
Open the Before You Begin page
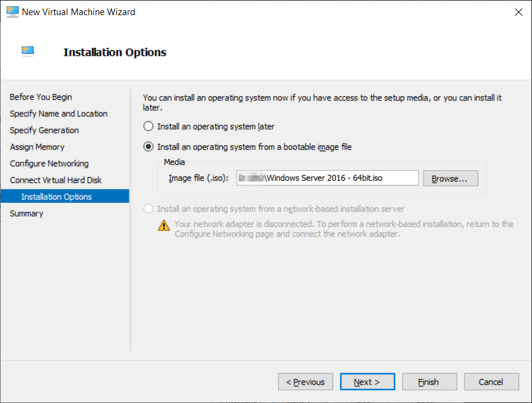point(41,97)
